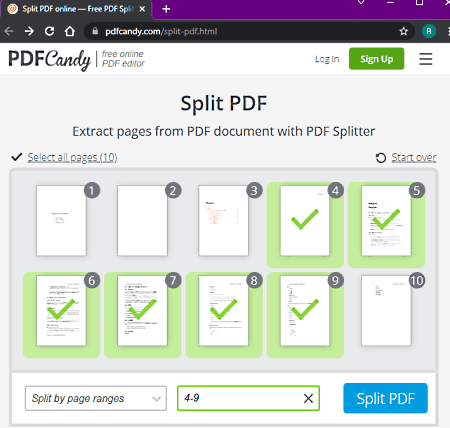
Task: Open the hamburger menu
Action: coord(426,59)
